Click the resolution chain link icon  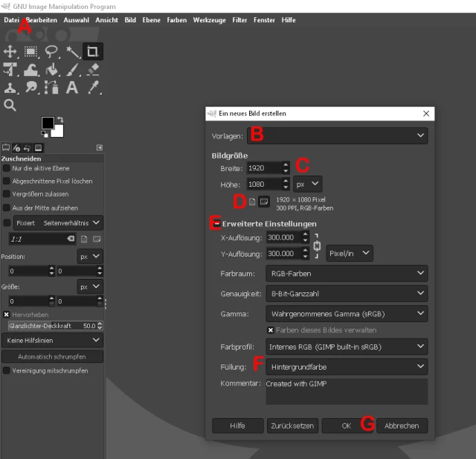tap(317, 245)
